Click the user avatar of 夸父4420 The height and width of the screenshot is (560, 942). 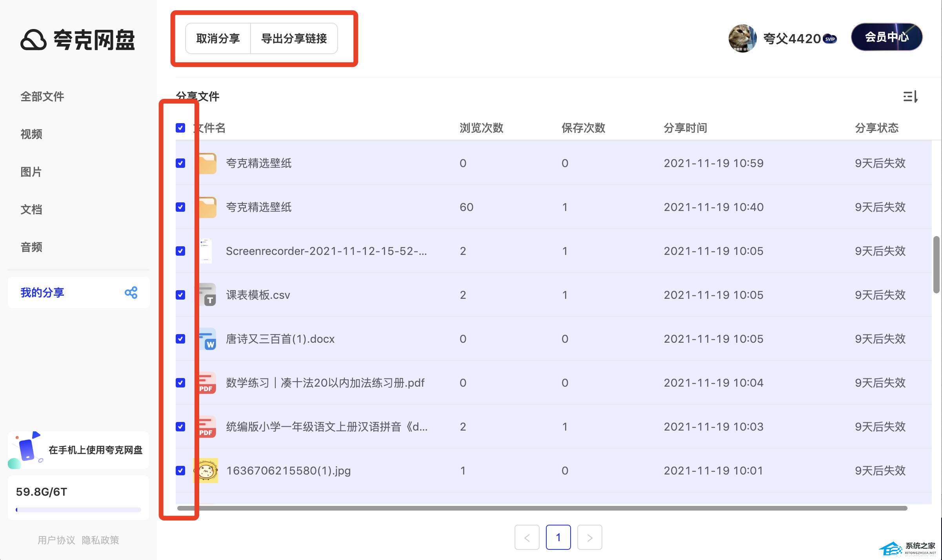coord(742,38)
